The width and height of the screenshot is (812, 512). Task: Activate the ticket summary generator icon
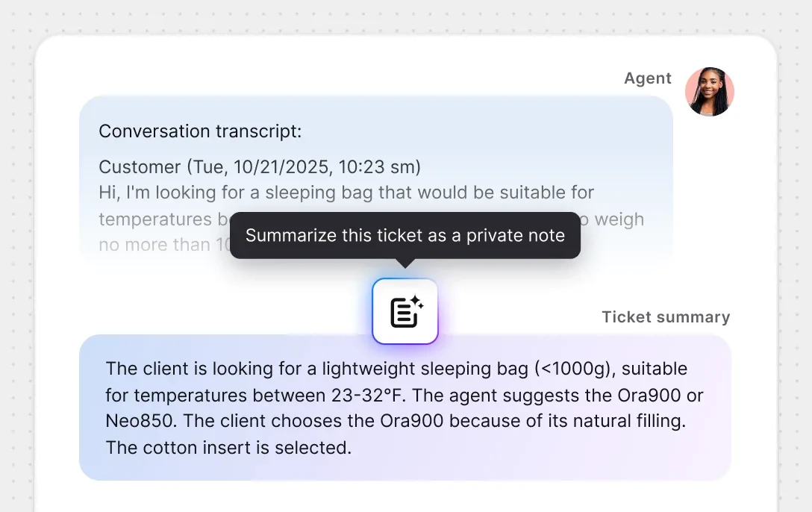coord(405,310)
